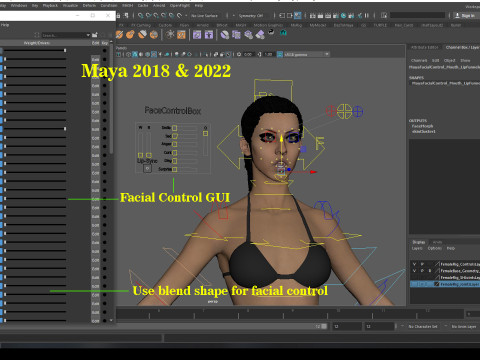480x360 pixels.
Task: Select the Anger slider handle in FaceControlBox
Action: point(175,144)
